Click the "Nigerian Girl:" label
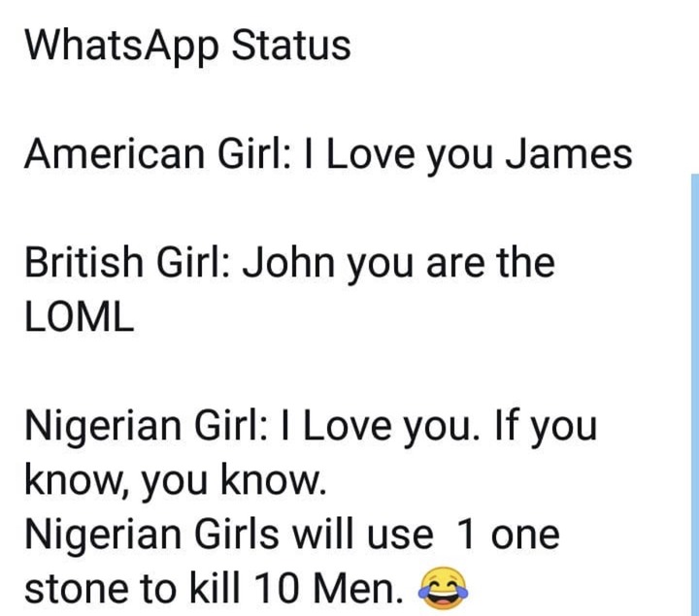Viewport: 699px width, 616px height. point(147,425)
